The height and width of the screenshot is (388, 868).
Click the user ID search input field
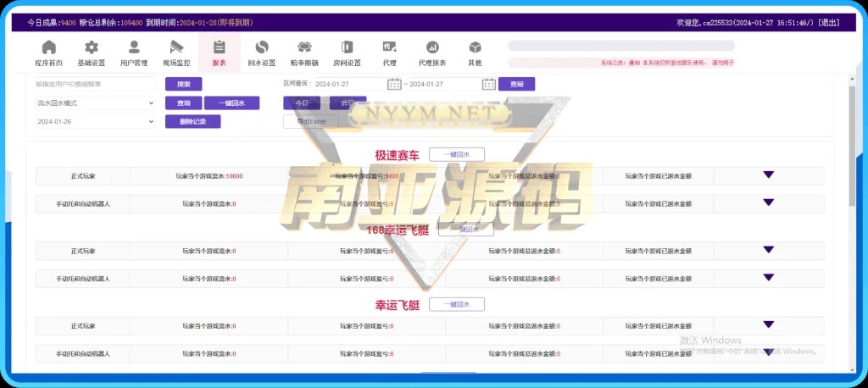pyautogui.click(x=95, y=84)
